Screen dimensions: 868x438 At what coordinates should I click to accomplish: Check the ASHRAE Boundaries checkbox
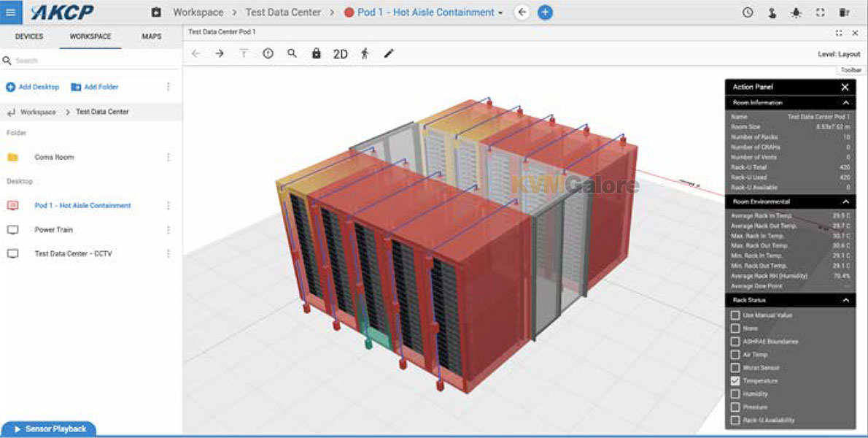click(735, 342)
